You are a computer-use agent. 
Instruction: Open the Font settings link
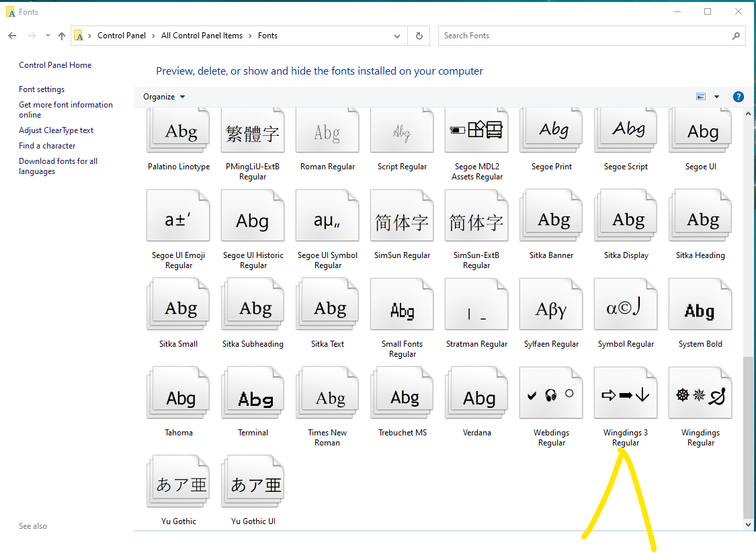point(42,89)
